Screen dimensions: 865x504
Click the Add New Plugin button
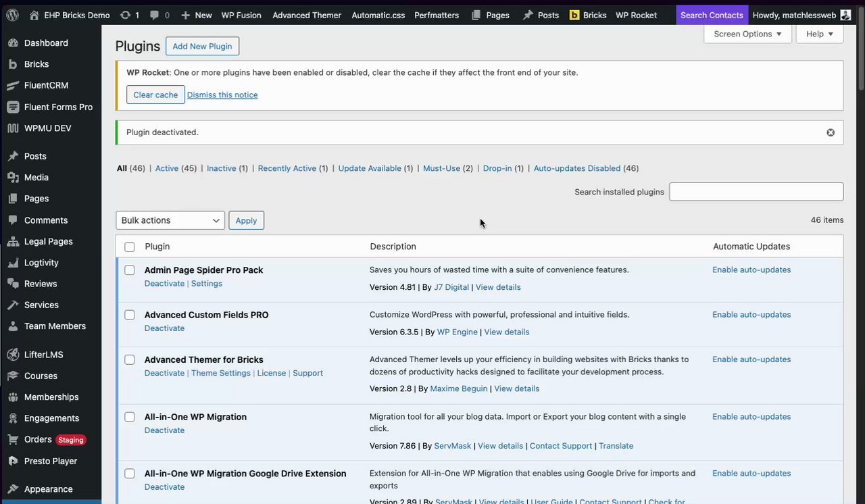[x=202, y=47]
